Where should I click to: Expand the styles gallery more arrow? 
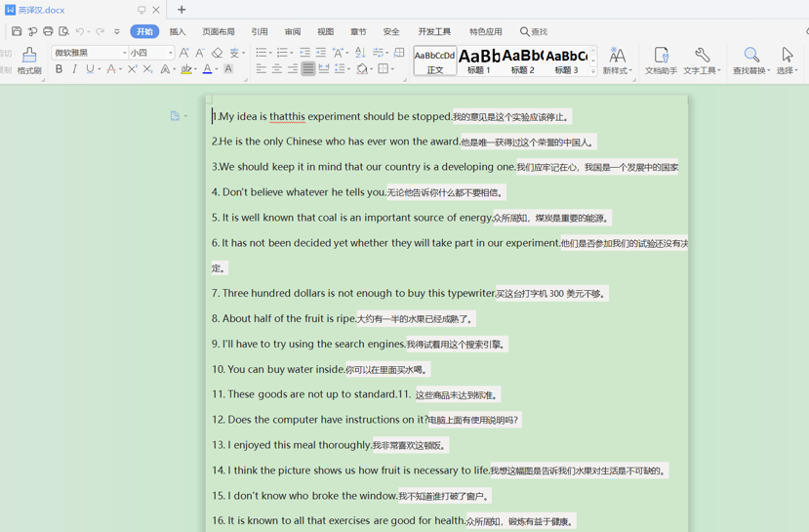pos(593,70)
